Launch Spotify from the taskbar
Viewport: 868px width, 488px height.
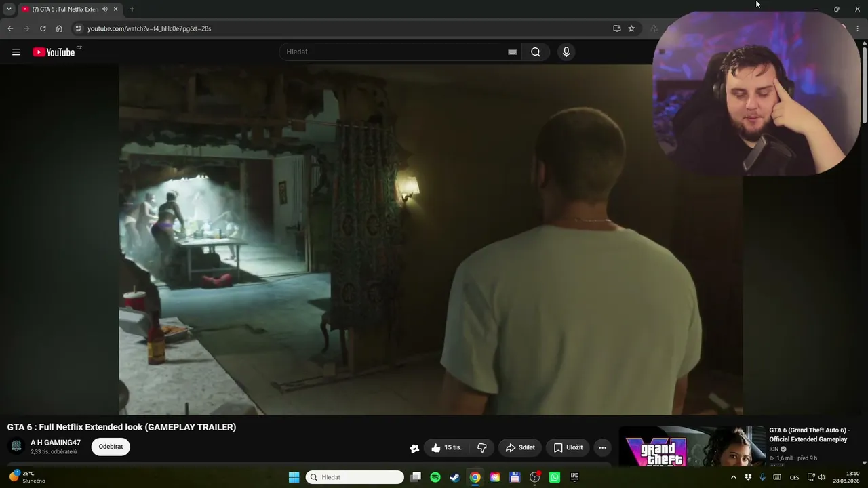coord(435,477)
